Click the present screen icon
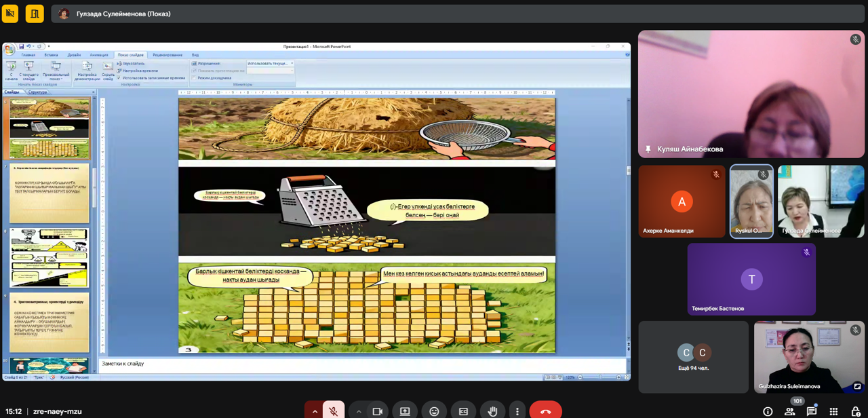The height and width of the screenshot is (418, 868). click(x=405, y=411)
